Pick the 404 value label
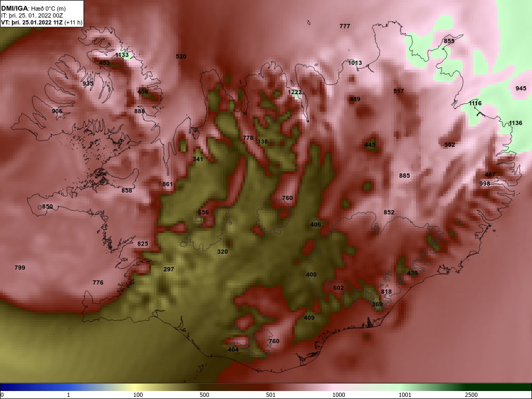The height and width of the screenshot is (399, 532). (x=233, y=350)
